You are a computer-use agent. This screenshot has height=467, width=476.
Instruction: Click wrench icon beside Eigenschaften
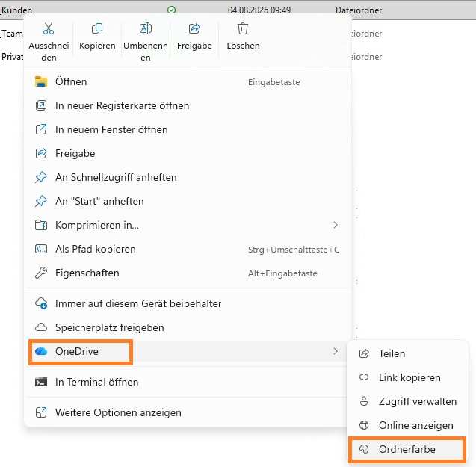(x=41, y=273)
